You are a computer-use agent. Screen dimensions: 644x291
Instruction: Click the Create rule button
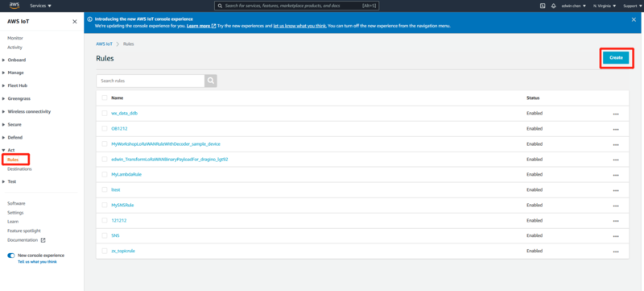click(616, 57)
